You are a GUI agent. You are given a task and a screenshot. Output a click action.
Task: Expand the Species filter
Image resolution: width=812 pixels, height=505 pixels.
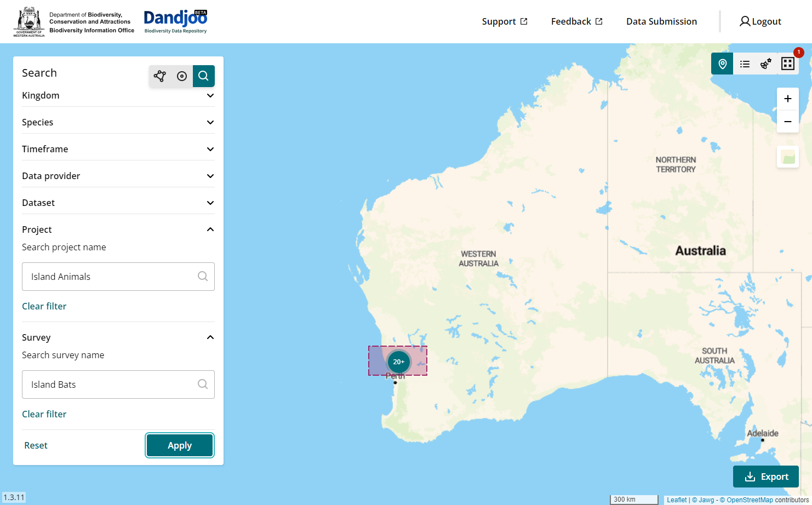coord(118,122)
